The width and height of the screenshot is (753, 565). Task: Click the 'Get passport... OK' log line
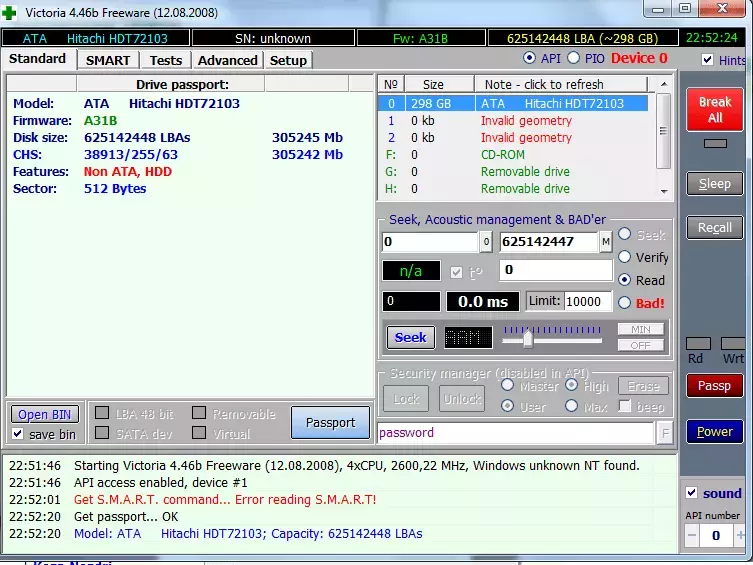pyautogui.click(x=126, y=517)
